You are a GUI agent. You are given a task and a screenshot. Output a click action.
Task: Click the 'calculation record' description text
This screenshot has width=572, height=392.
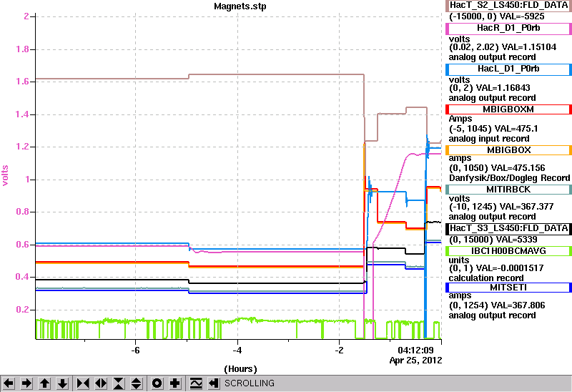pos(486,278)
